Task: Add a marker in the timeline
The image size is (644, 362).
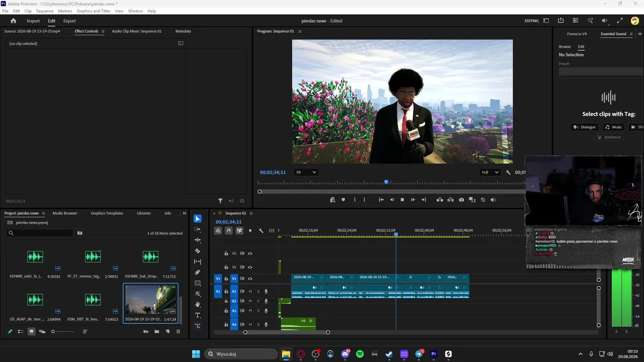Action: (x=250, y=231)
